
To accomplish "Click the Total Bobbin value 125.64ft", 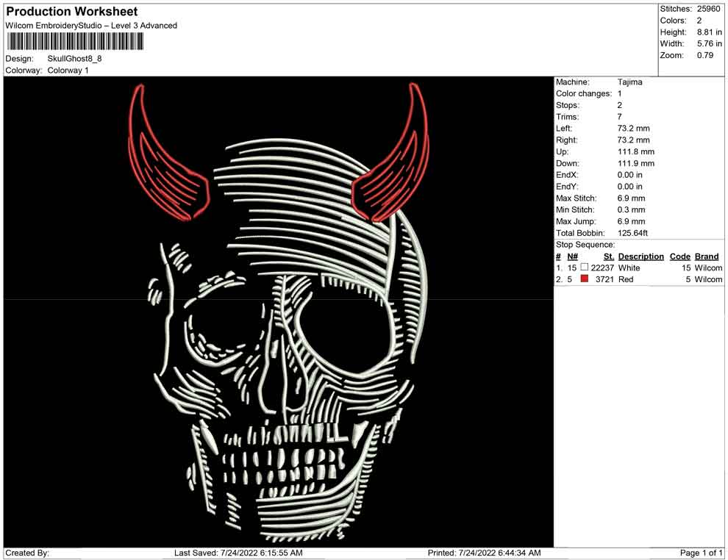I will 632,233.
